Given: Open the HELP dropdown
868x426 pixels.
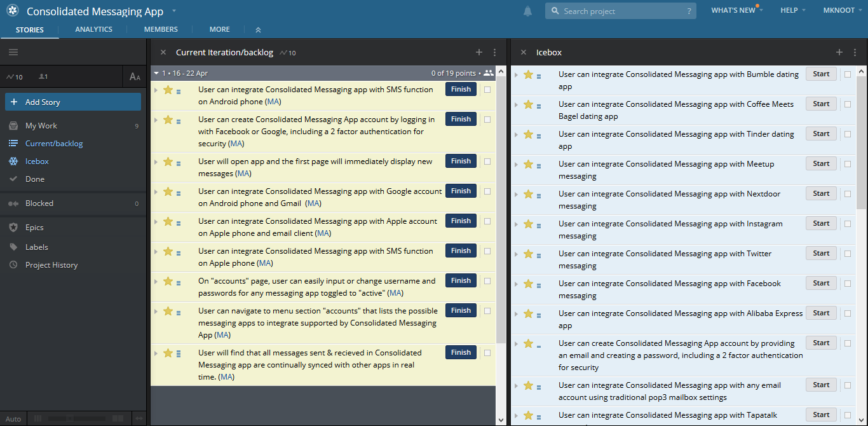Looking at the screenshot, I should [789, 10].
